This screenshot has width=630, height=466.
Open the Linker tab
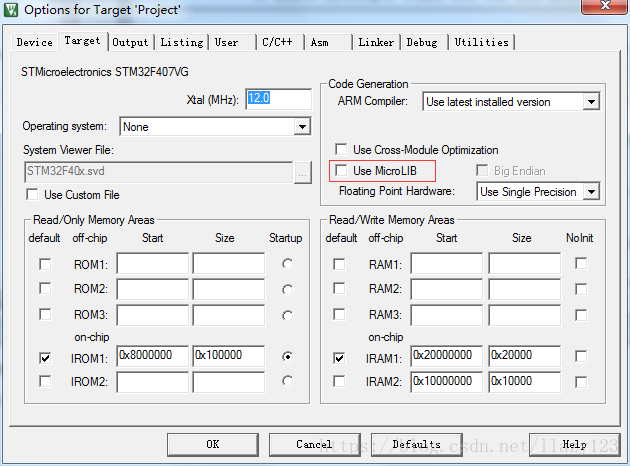pos(376,42)
